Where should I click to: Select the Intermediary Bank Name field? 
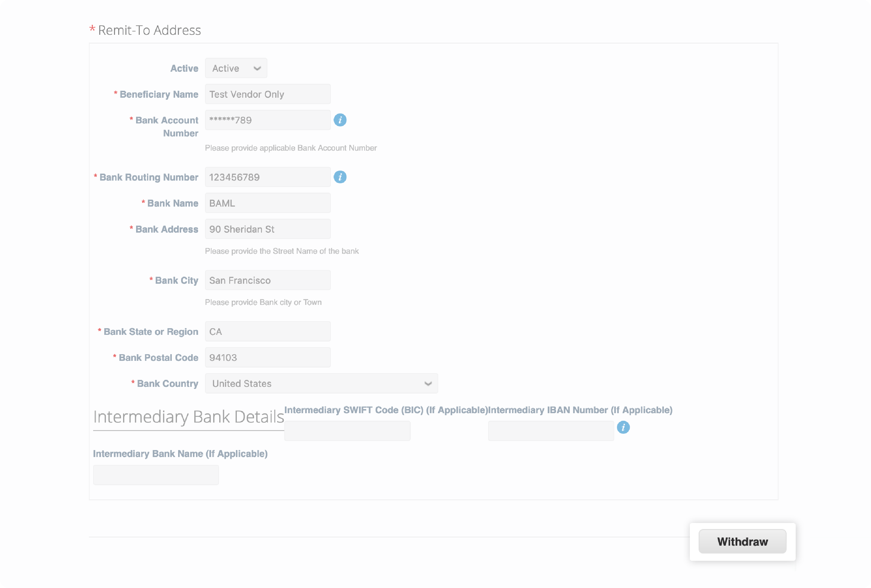[155, 475]
